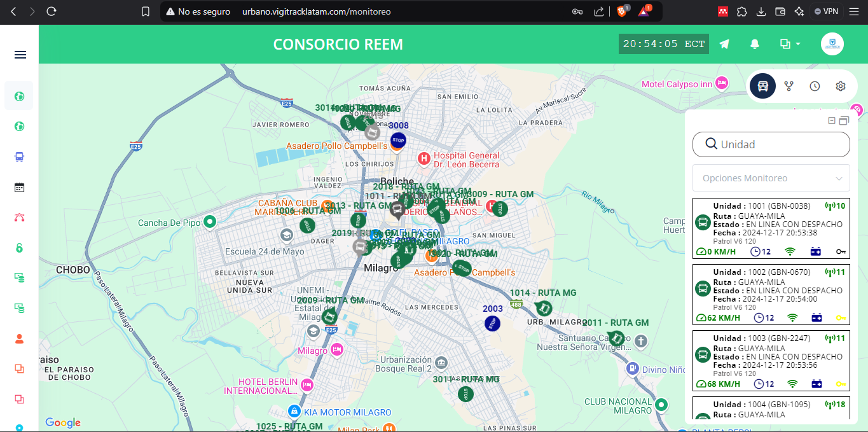The width and height of the screenshot is (868, 432).
Task: Open the calendar icon in sidebar
Action: [x=19, y=187]
